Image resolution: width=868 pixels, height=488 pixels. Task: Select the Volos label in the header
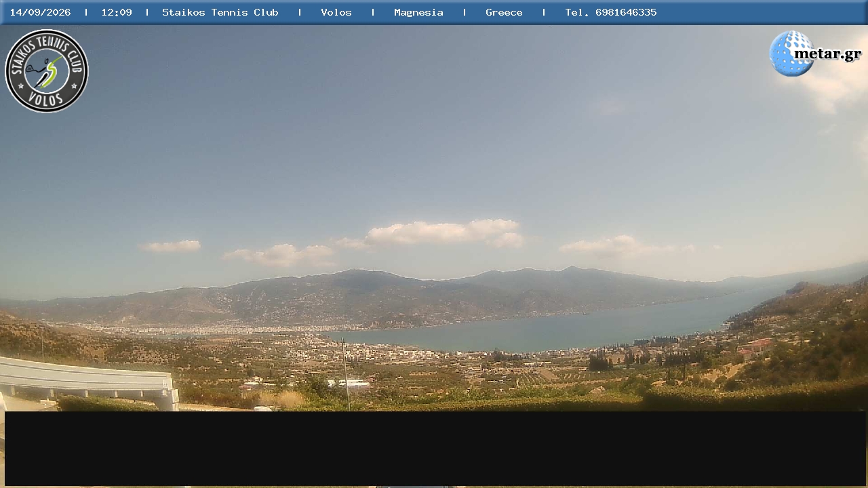[x=336, y=12]
